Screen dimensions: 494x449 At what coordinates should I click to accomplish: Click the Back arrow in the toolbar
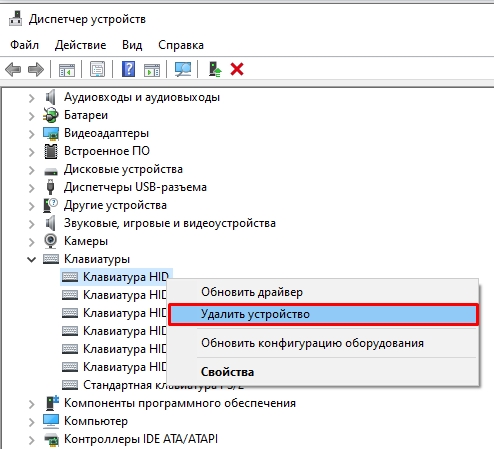[13, 70]
